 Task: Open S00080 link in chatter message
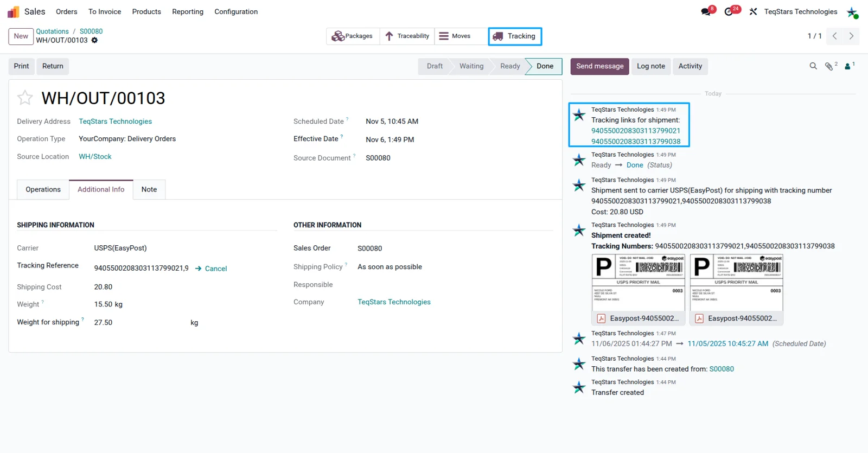coord(722,369)
